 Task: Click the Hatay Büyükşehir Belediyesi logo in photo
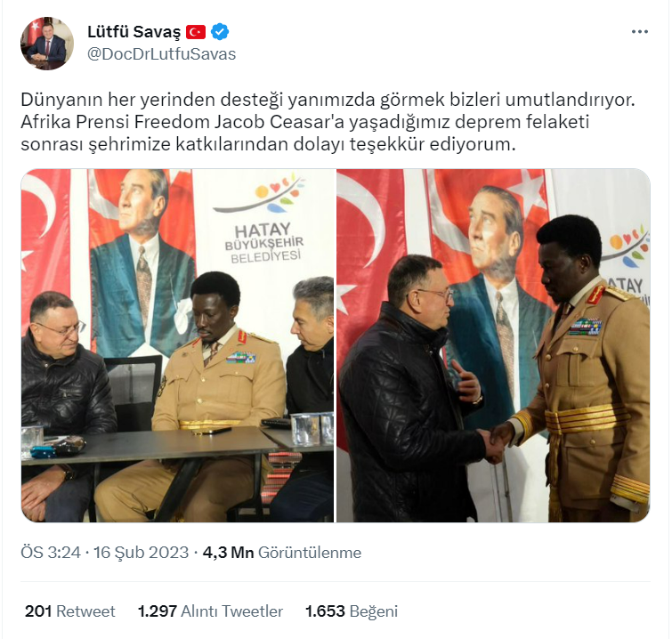(x=263, y=220)
